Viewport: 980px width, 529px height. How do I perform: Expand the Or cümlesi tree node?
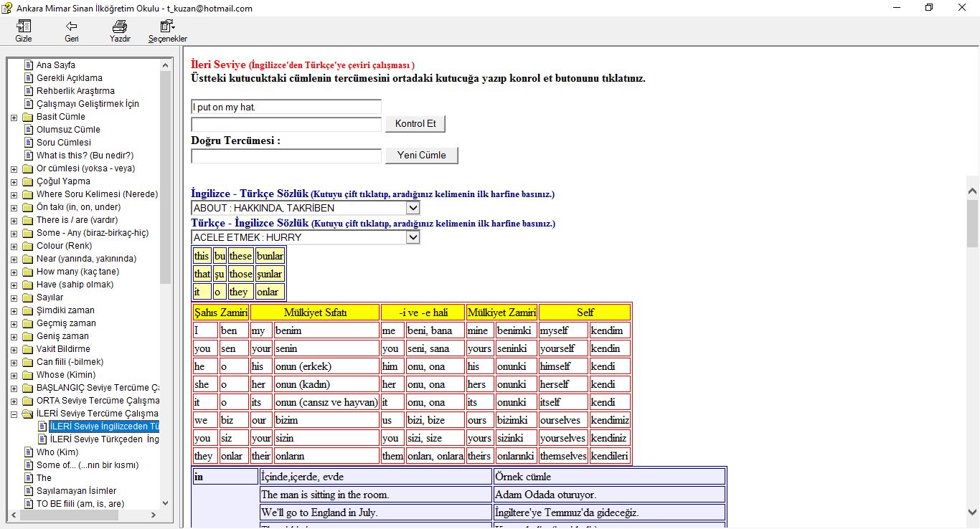click(x=14, y=168)
